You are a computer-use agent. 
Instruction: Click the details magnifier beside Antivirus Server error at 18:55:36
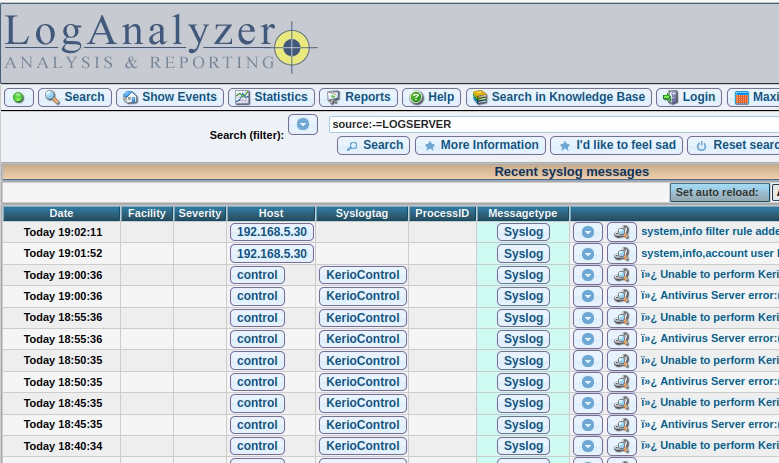click(622, 339)
